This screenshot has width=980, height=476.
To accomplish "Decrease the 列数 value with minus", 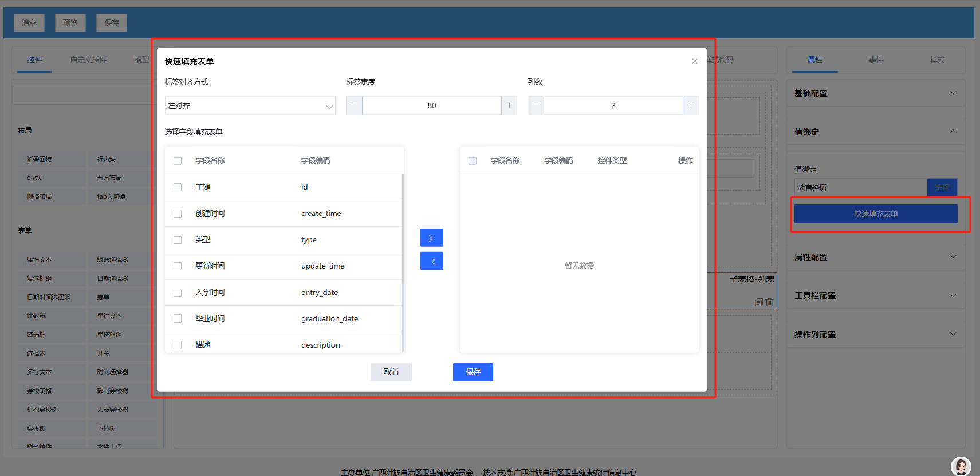I will pos(536,105).
